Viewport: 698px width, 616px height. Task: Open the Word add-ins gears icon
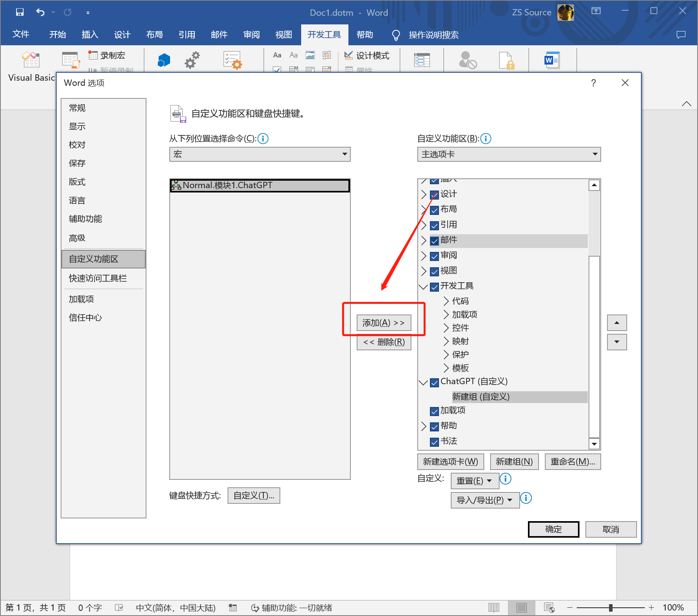pos(192,60)
